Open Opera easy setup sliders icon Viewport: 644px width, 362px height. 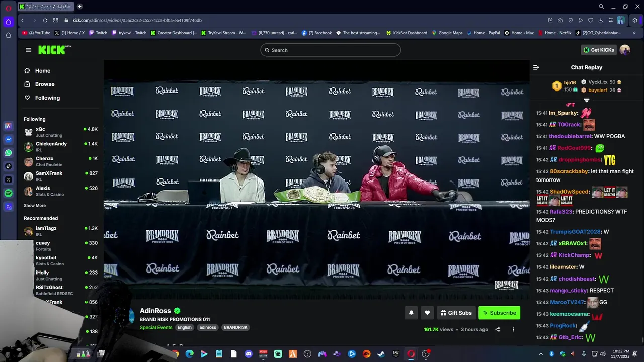click(x=611, y=20)
